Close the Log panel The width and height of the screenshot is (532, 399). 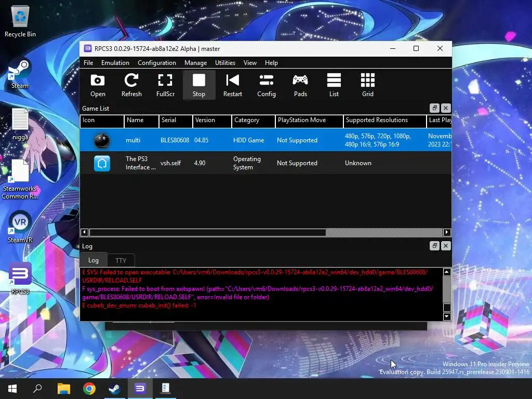click(x=446, y=246)
